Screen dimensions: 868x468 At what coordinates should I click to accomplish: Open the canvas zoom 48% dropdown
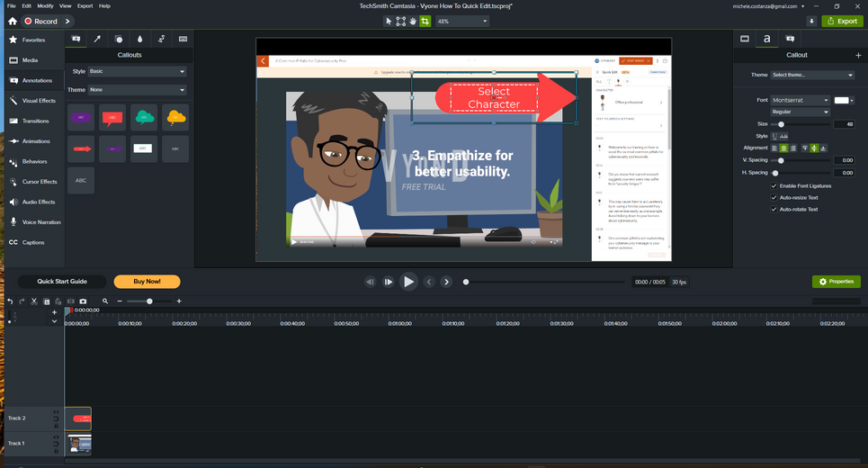(462, 21)
